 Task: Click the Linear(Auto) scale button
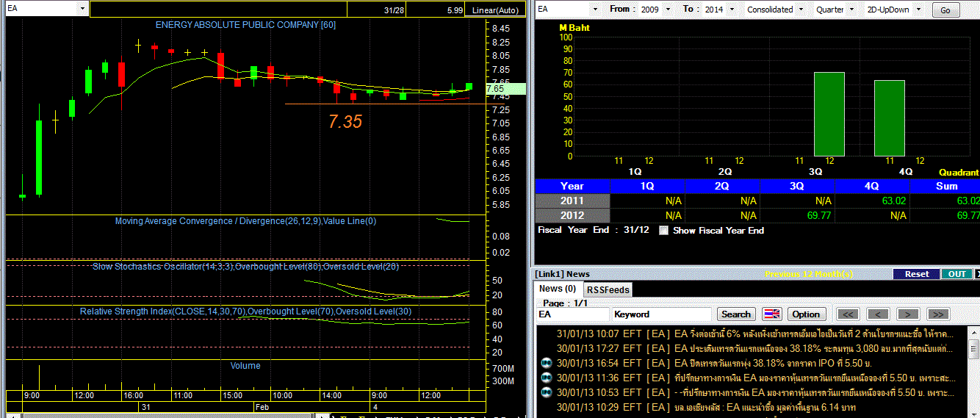pyautogui.click(x=494, y=10)
